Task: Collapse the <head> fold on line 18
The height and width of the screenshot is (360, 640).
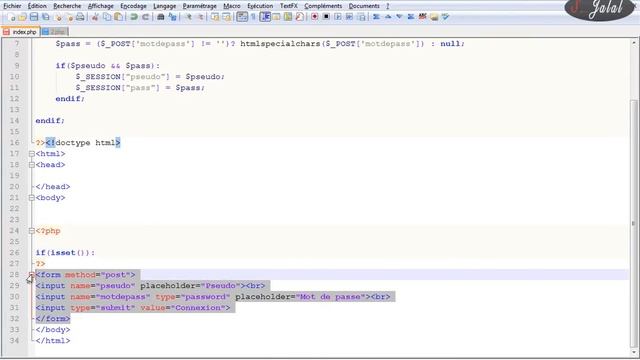Action: coord(31,165)
